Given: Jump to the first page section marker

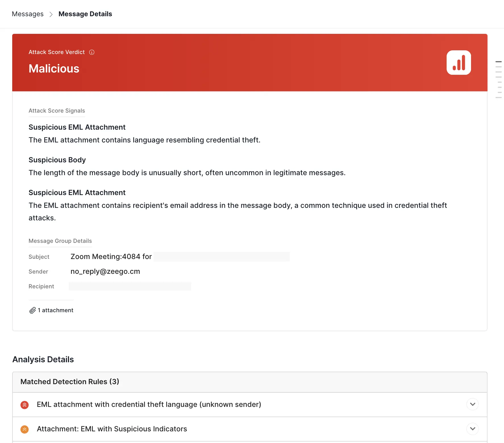Looking at the screenshot, I should [x=499, y=62].
